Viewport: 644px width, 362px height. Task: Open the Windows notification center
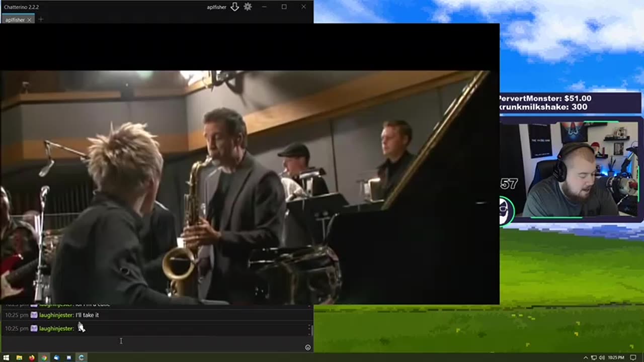pyautogui.click(x=633, y=357)
